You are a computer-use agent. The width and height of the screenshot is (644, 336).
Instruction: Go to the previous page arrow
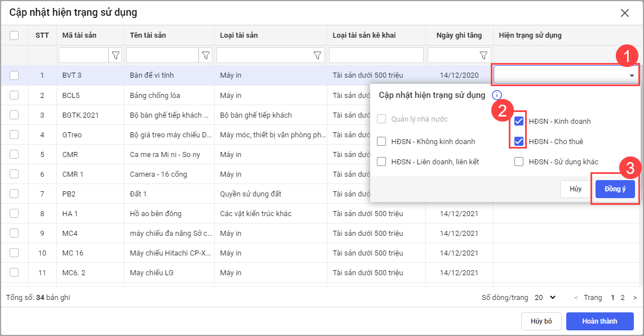pyautogui.click(x=575, y=297)
